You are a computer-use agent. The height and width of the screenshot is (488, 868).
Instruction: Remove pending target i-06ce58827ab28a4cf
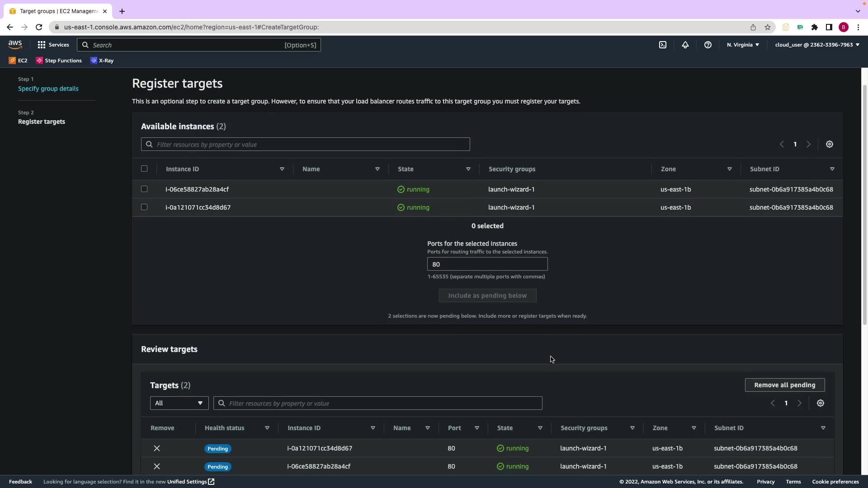pyautogui.click(x=157, y=466)
